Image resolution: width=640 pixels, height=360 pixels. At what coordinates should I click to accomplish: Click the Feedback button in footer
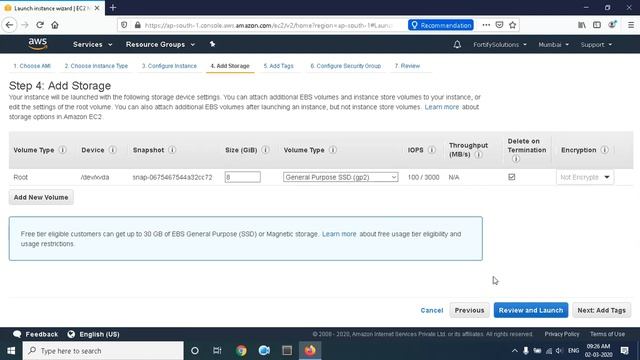tap(36, 334)
